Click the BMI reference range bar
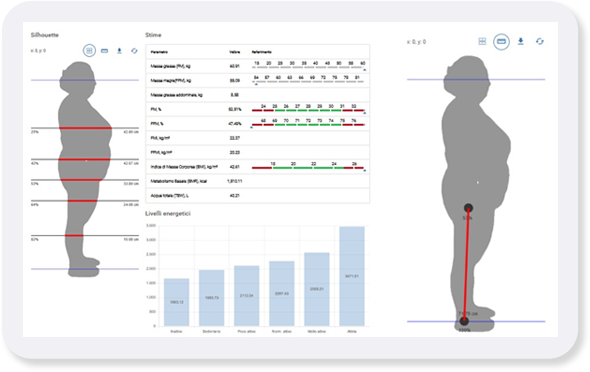 [308, 168]
